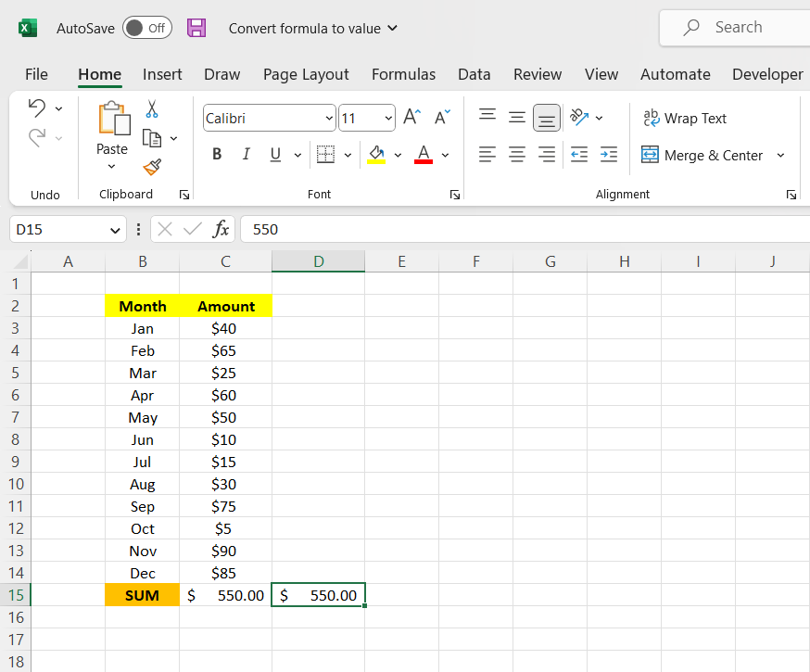This screenshot has height=672, width=810.
Task: Click the Increase Indent icon
Action: click(x=609, y=155)
